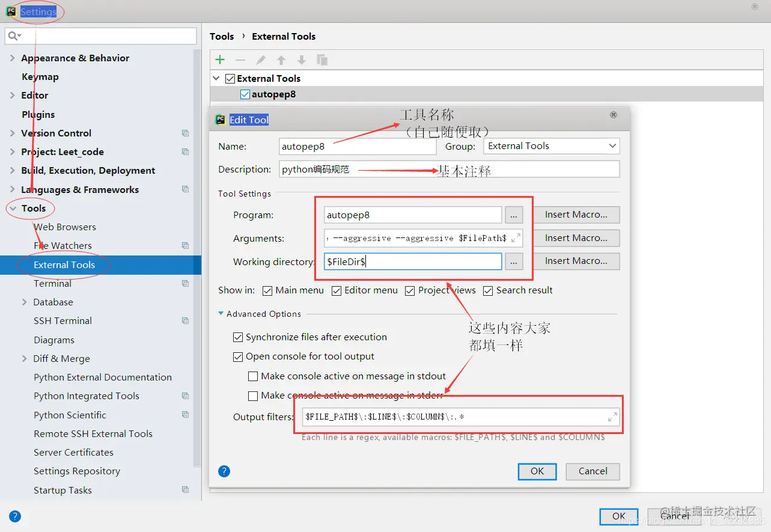Expand Editor settings node
771x532 pixels.
13,96
